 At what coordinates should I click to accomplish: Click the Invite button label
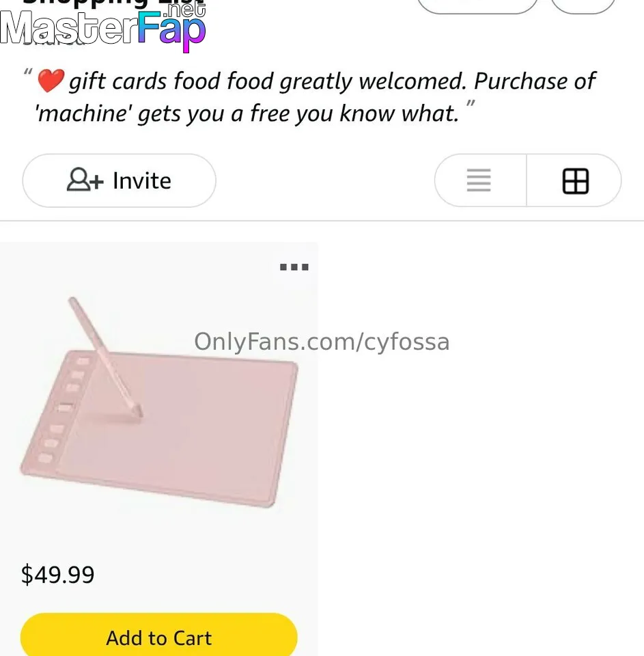click(x=142, y=181)
